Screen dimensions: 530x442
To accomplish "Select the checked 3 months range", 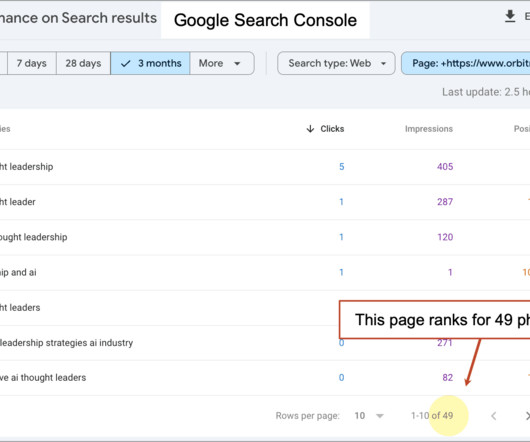I will [x=150, y=63].
